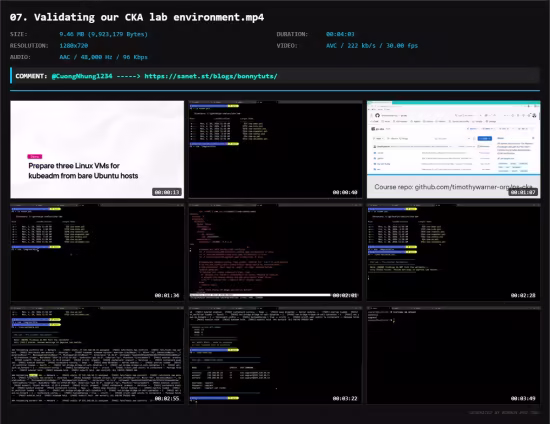Open the thumbnail timestamped 00:00:13
This screenshot has width=550, height=424.
97,149
